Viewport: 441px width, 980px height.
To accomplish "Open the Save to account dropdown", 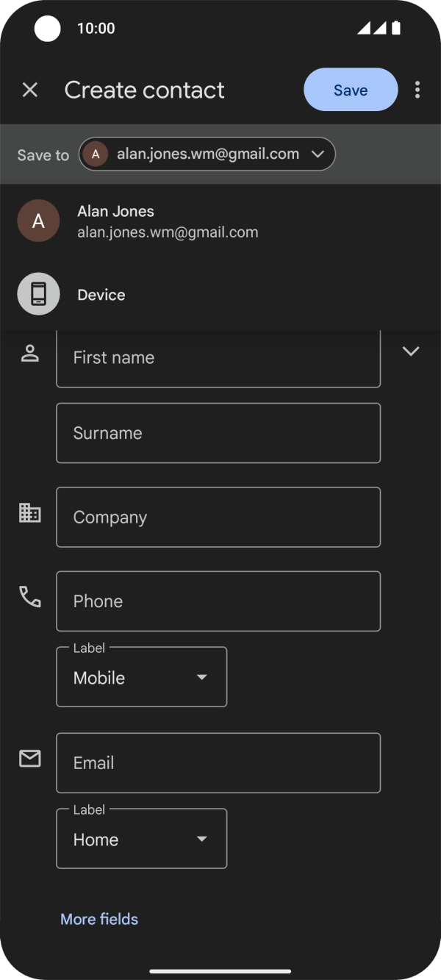I will (x=207, y=154).
